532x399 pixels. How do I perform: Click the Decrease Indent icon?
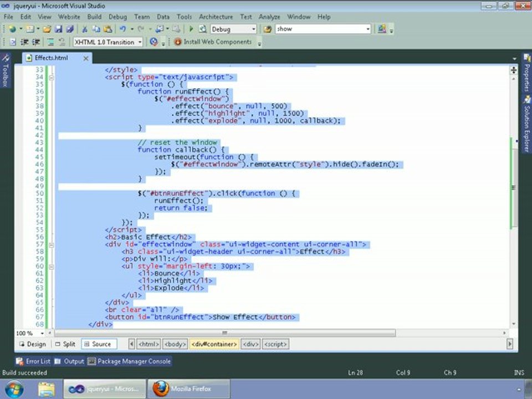(x=24, y=42)
